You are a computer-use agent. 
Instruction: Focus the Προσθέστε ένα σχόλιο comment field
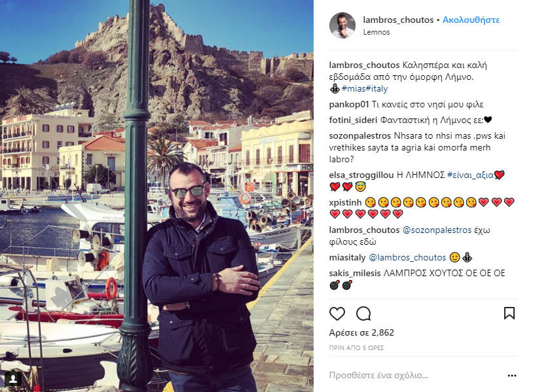[x=415, y=376]
